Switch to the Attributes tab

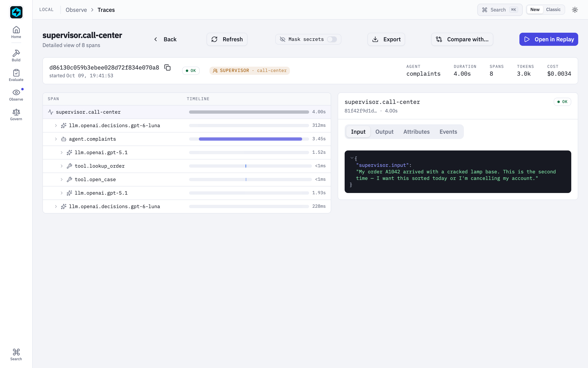coord(416,132)
